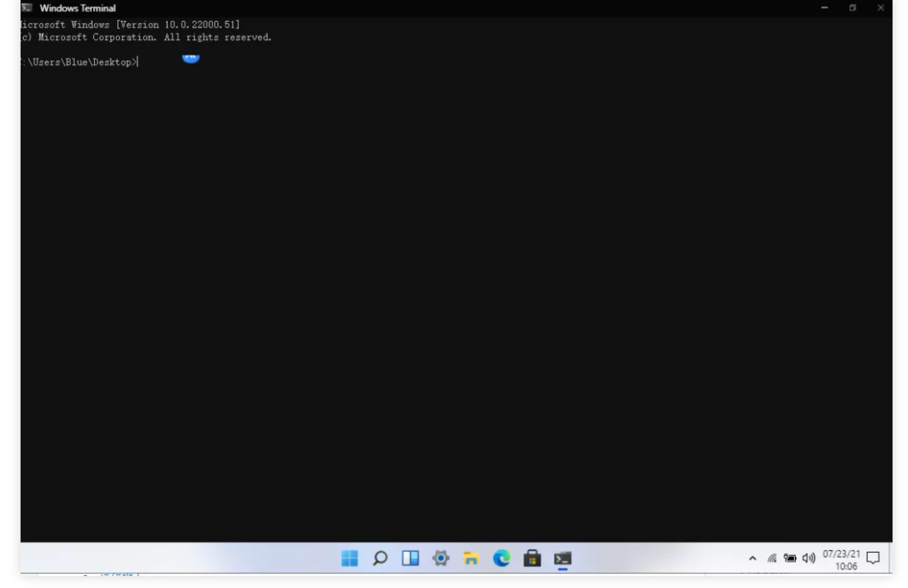908x588 pixels.
Task: Launch Microsoft Edge
Action: pos(502,558)
